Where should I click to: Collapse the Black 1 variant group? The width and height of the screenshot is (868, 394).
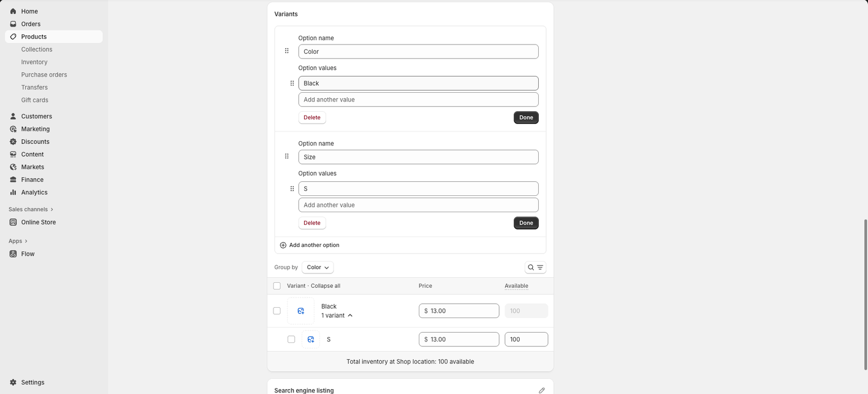pos(350,315)
